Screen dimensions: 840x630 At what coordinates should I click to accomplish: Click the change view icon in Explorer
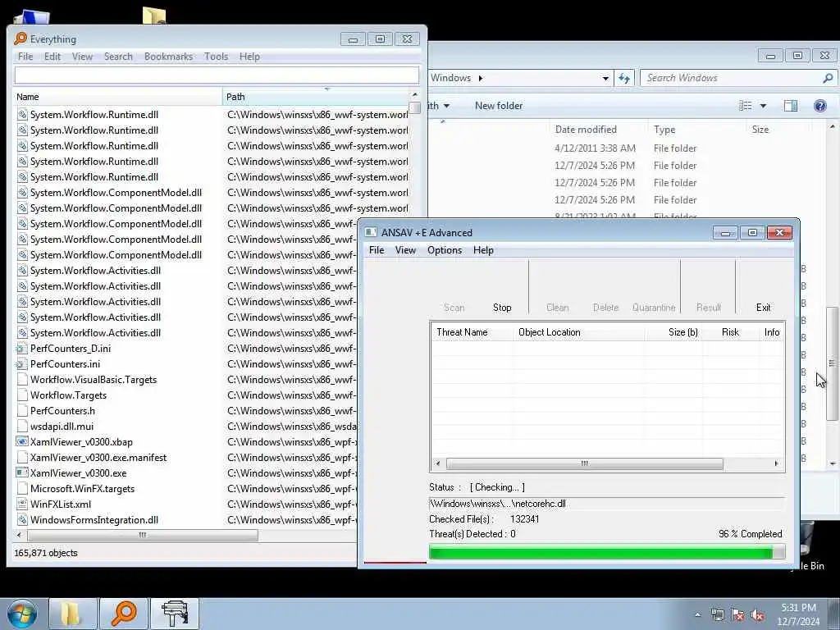746,106
